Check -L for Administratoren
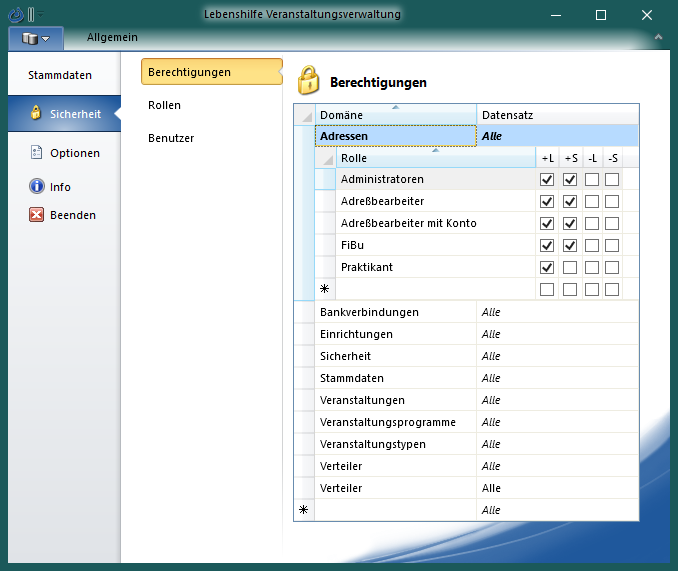 (x=592, y=179)
